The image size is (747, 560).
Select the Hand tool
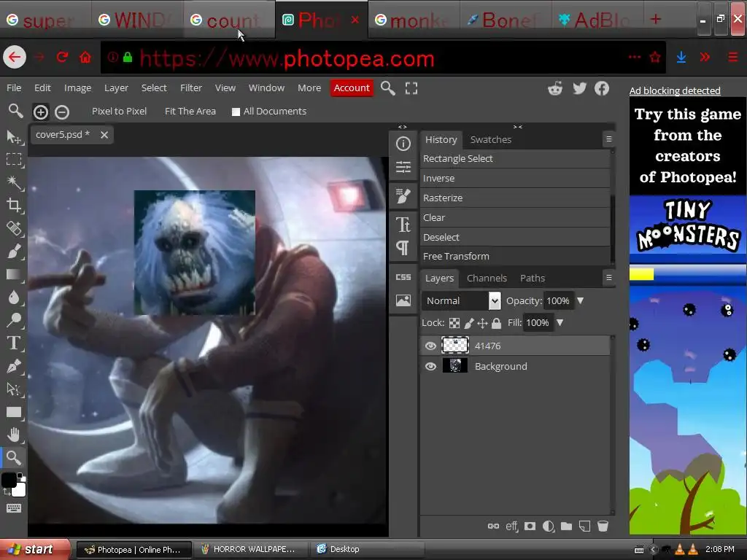click(14, 435)
